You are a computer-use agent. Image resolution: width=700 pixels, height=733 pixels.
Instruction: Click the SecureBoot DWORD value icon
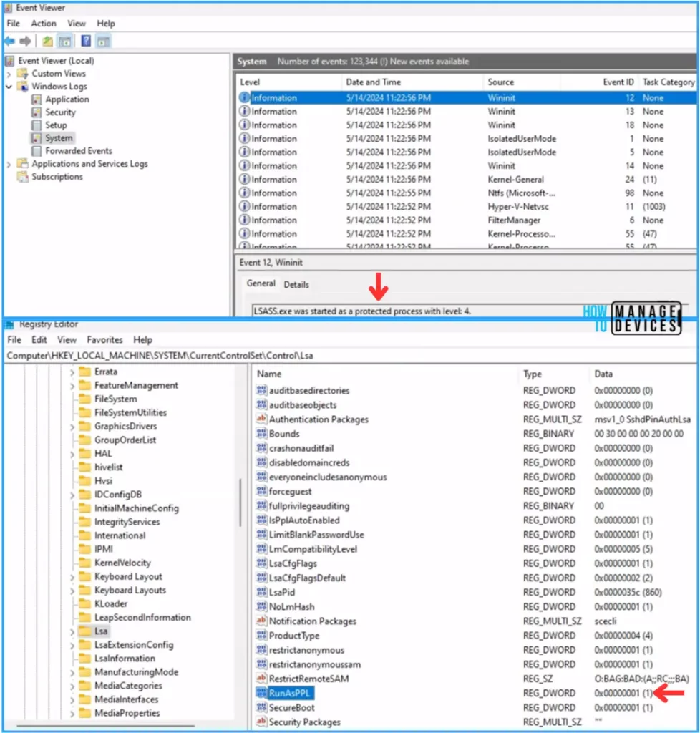click(262, 707)
